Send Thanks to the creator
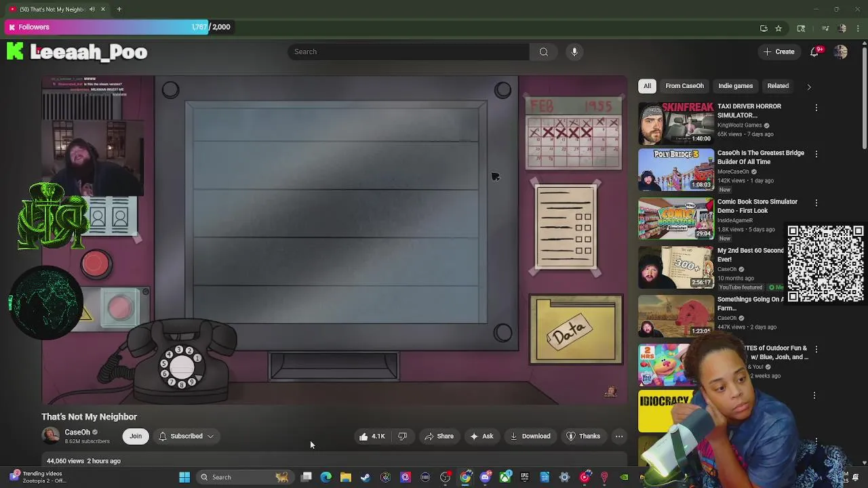 pyautogui.click(x=584, y=436)
